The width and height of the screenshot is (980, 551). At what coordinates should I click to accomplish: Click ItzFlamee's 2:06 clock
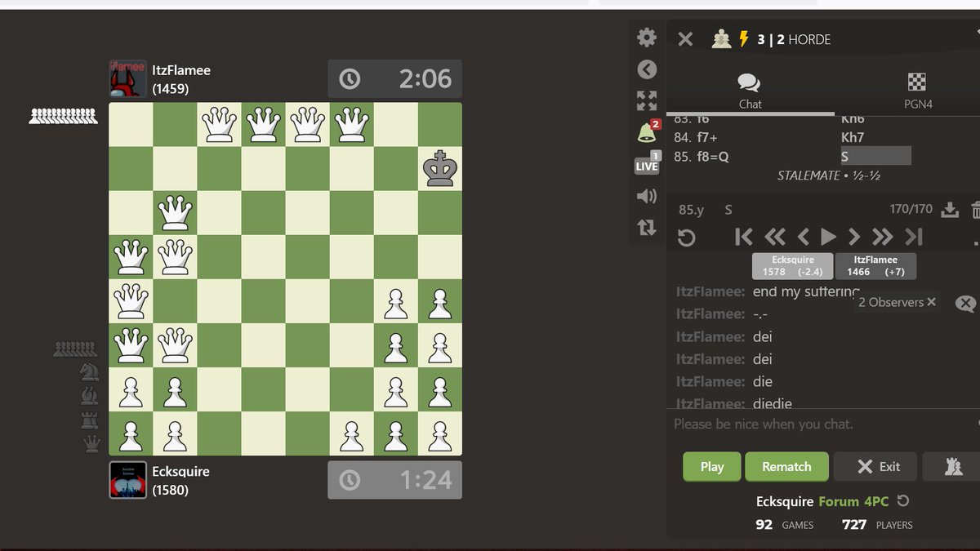[x=394, y=78]
